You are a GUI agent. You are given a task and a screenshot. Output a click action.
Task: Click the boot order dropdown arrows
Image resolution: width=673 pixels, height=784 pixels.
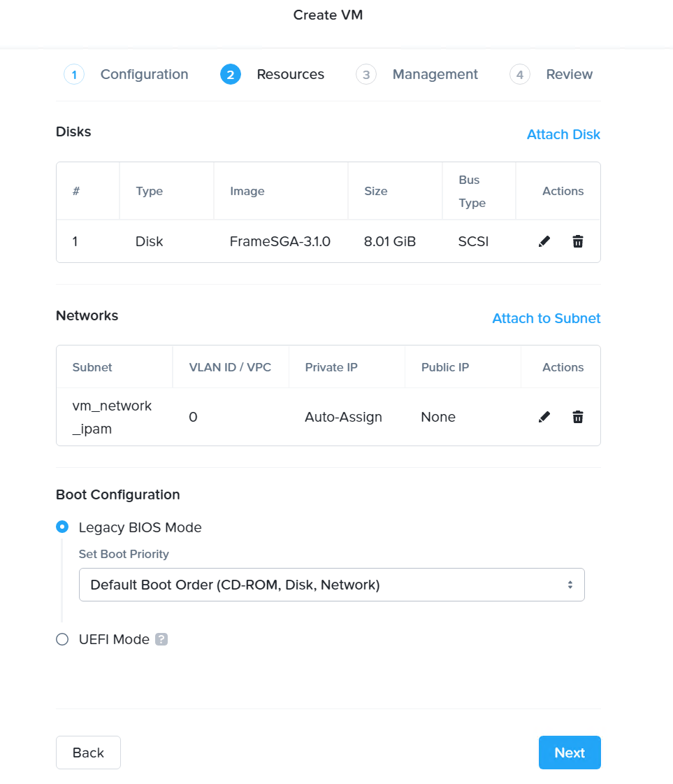[x=570, y=585]
